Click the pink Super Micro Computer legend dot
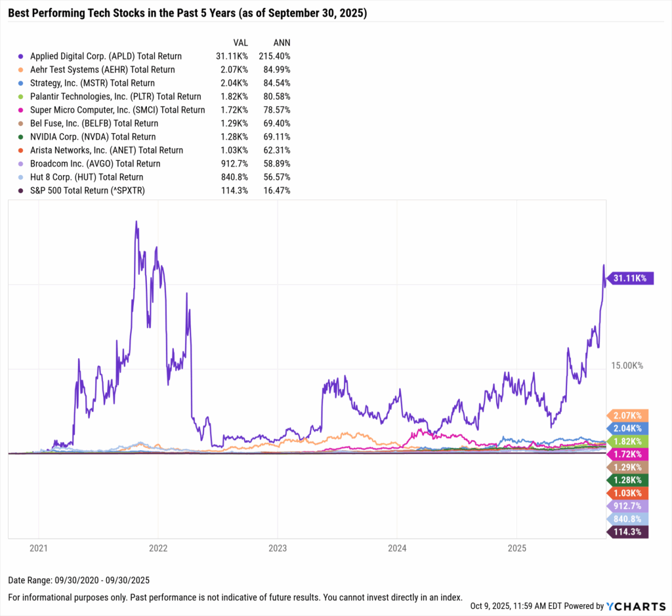Screen dimensions: 672x616 (23, 110)
